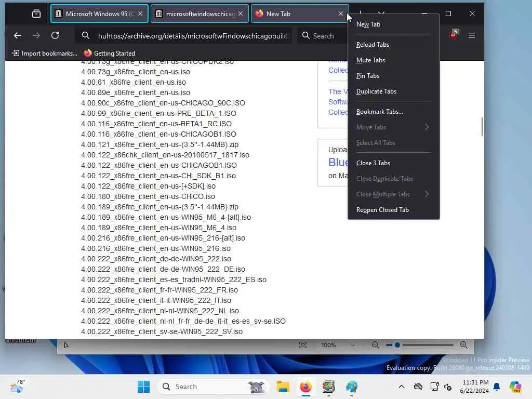Viewport: 532px width, 399px height.
Task: Zoom out in background window
Action: [x=375, y=345]
